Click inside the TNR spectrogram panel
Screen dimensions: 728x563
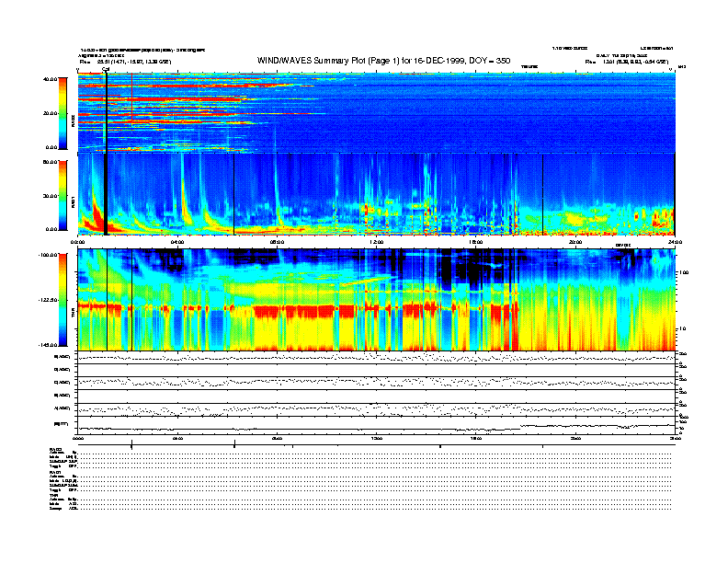click(x=376, y=300)
